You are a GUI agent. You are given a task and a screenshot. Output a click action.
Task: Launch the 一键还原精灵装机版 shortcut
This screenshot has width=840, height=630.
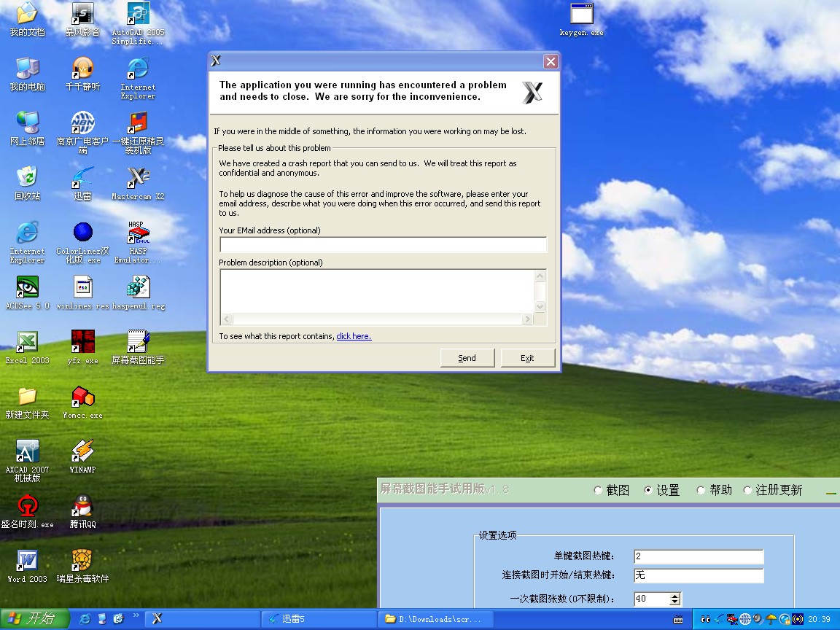click(x=138, y=133)
